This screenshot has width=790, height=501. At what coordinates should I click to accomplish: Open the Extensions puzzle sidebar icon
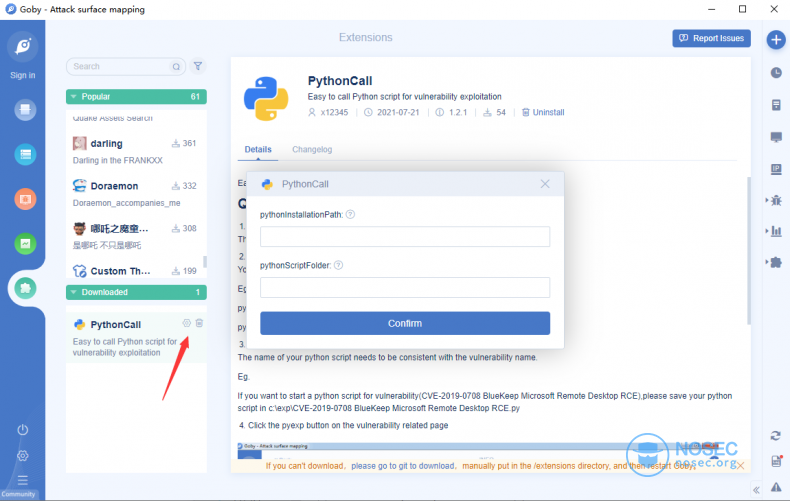(25, 288)
